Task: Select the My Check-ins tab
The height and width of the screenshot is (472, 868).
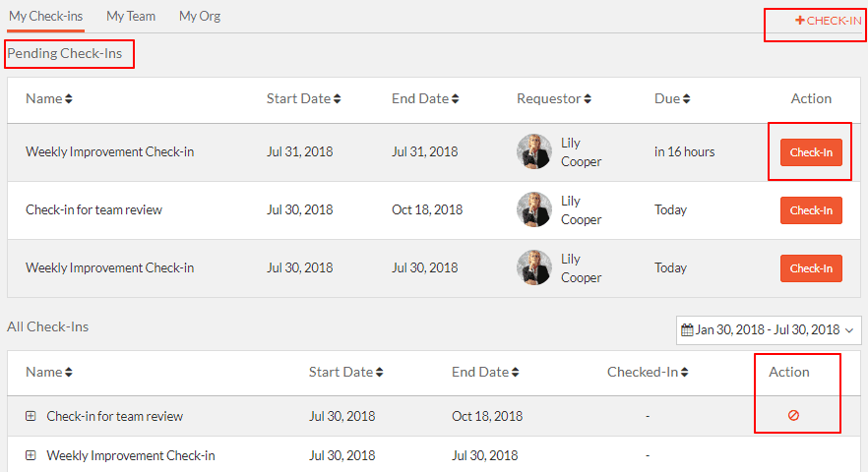Action: point(46,16)
